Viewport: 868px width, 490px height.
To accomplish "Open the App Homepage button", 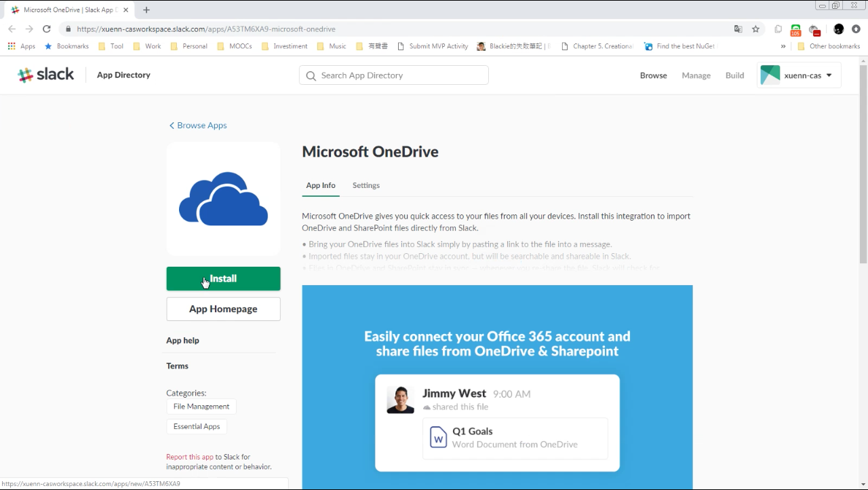I will tap(223, 309).
